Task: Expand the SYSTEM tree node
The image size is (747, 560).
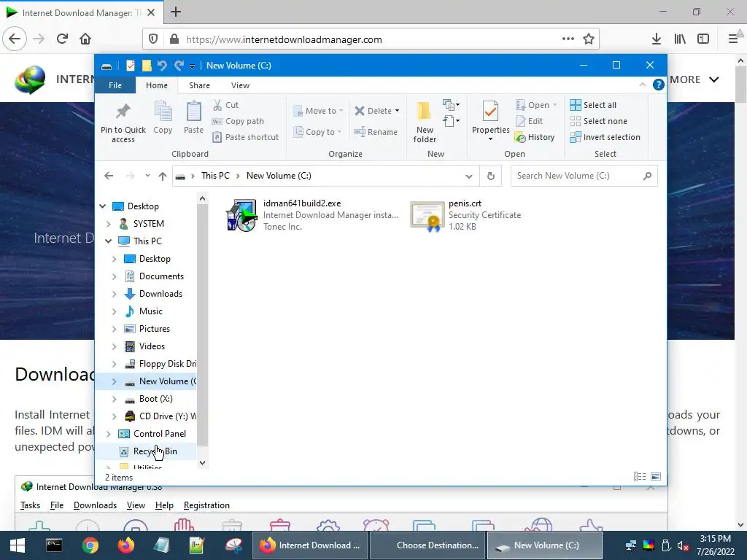Action: pyautogui.click(x=108, y=224)
